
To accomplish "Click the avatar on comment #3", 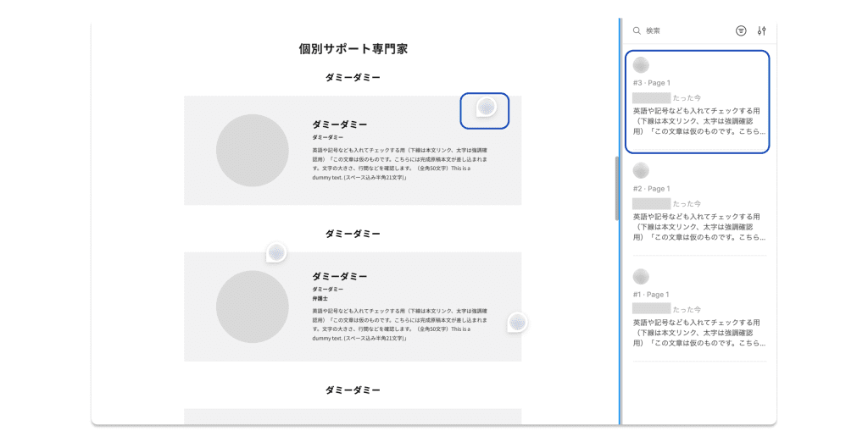I will click(x=641, y=65).
